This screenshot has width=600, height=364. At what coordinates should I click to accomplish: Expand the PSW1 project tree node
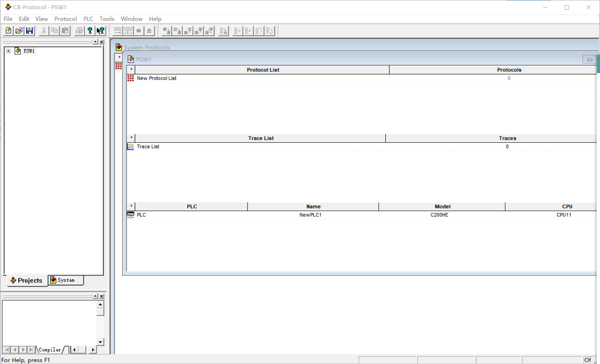8,51
